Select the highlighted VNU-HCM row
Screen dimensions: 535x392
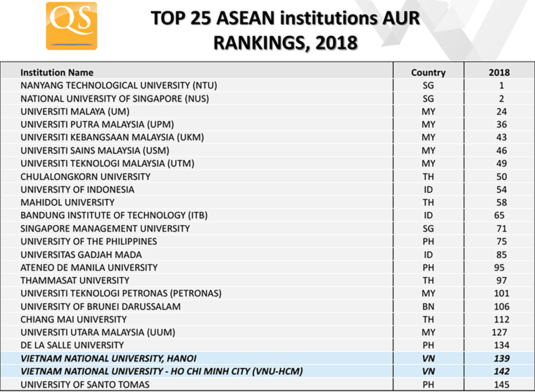point(162,371)
